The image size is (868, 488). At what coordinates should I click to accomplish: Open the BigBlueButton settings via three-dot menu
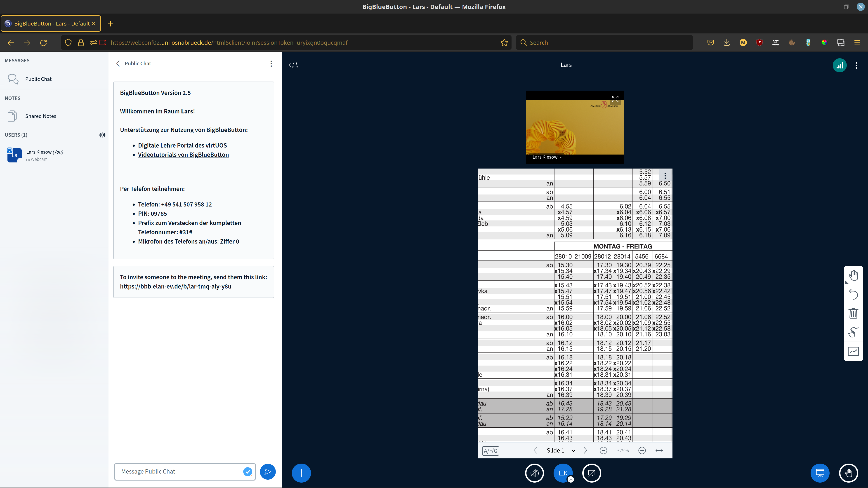point(856,65)
